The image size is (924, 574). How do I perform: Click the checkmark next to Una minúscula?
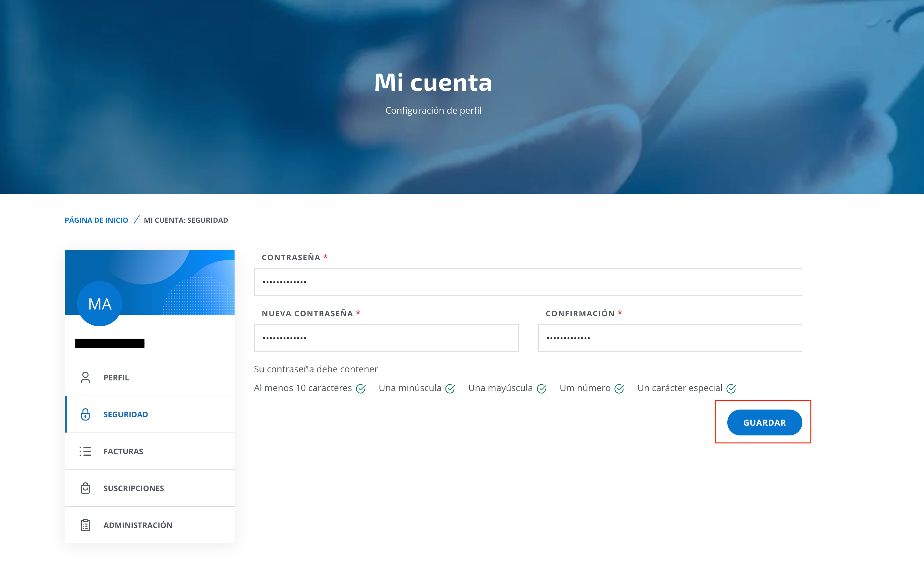click(x=450, y=389)
